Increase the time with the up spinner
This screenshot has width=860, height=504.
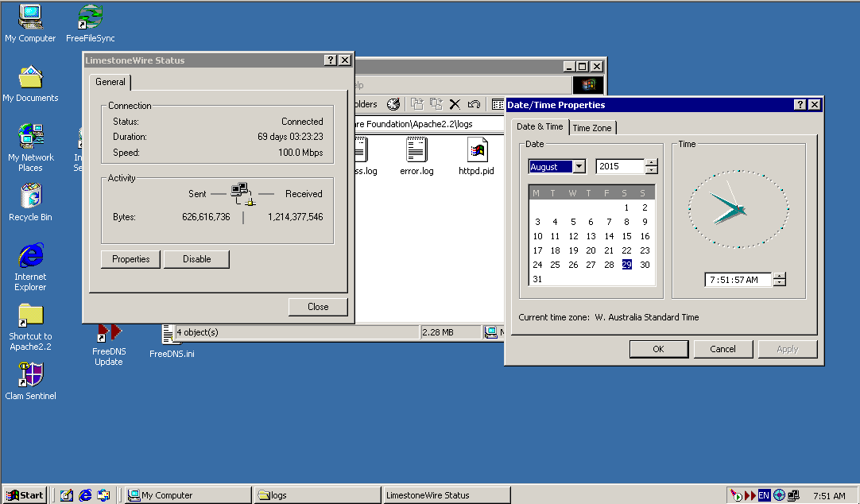tap(780, 276)
